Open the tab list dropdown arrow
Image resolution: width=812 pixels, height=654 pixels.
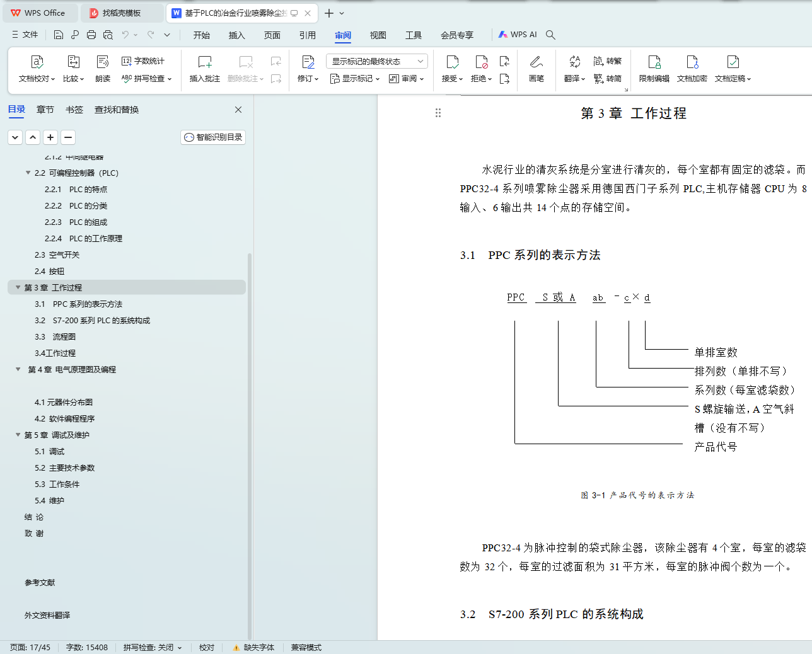[x=342, y=13]
